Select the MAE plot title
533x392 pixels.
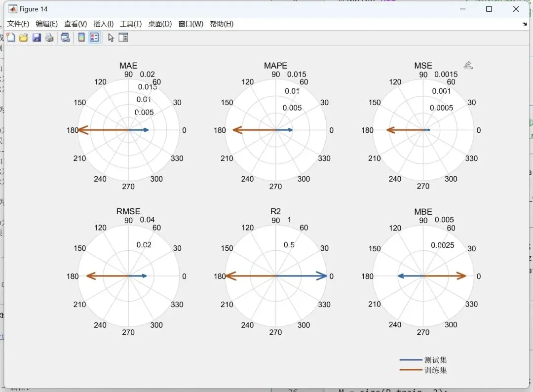(x=128, y=65)
